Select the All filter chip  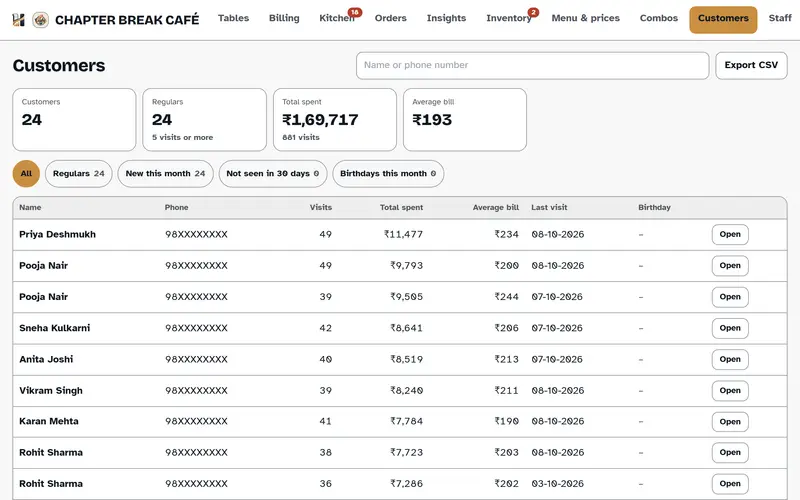(x=26, y=173)
